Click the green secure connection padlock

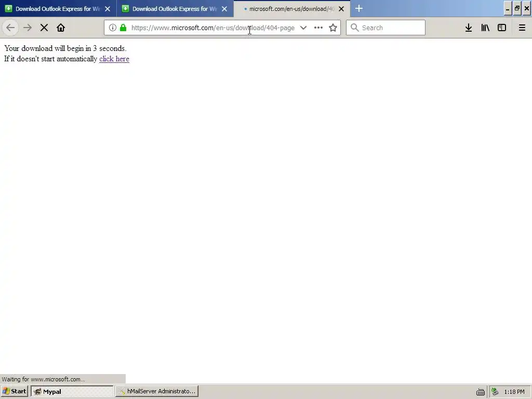click(123, 28)
